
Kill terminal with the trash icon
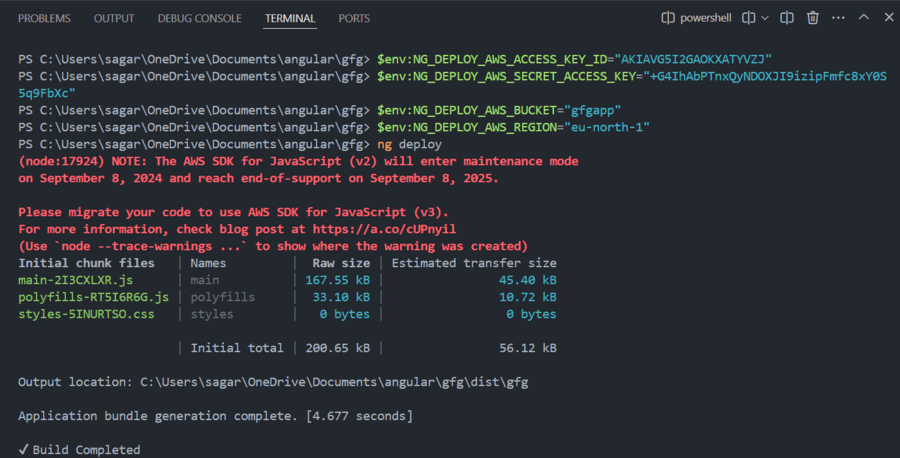click(x=813, y=18)
